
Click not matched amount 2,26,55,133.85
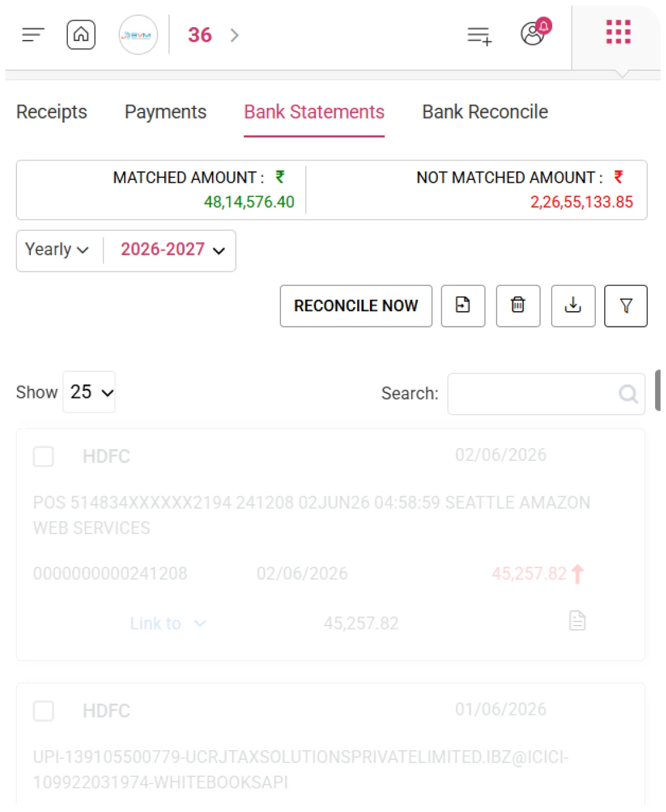(582, 202)
